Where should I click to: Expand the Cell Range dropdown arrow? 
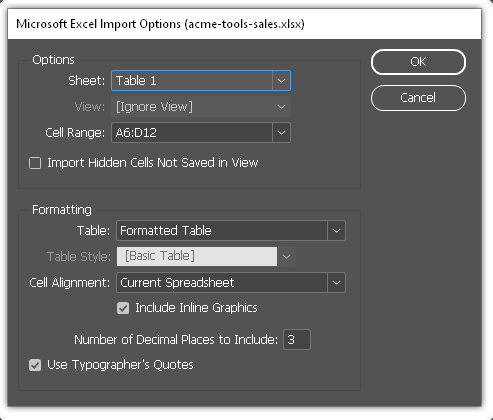[x=281, y=133]
